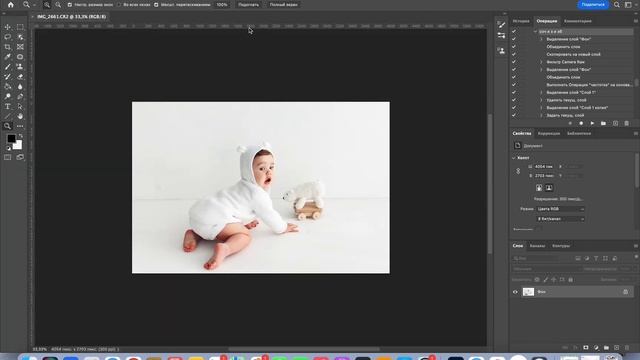Toggle checkmark for Удалить текущ. слой step
The height and width of the screenshot is (360, 640).
pyautogui.click(x=514, y=100)
